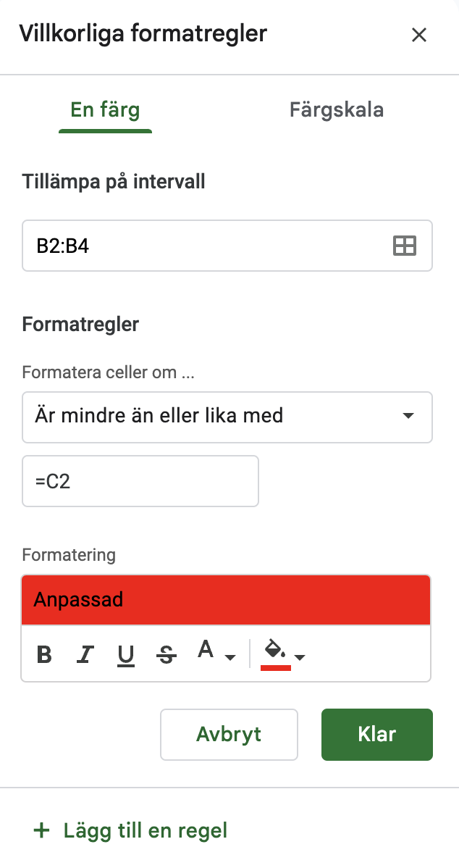Click the Lägg till en regel link text
The image size is (459, 868).
(146, 830)
